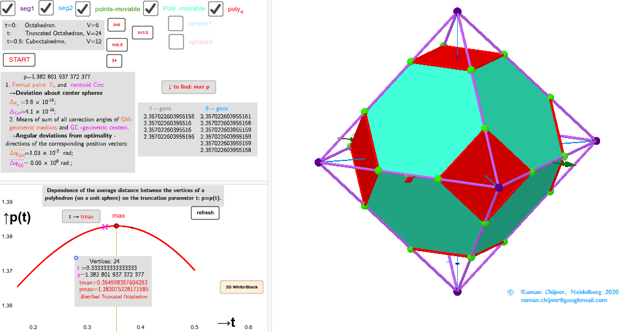644x333 pixels.
Task: Disable the Poly-movable checkbox
Action: 151,8
